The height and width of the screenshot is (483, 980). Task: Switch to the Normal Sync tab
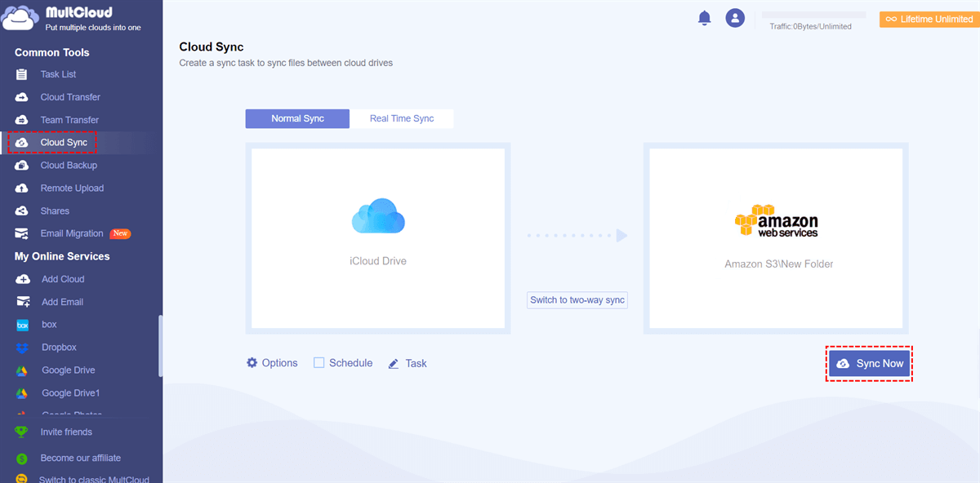[297, 118]
